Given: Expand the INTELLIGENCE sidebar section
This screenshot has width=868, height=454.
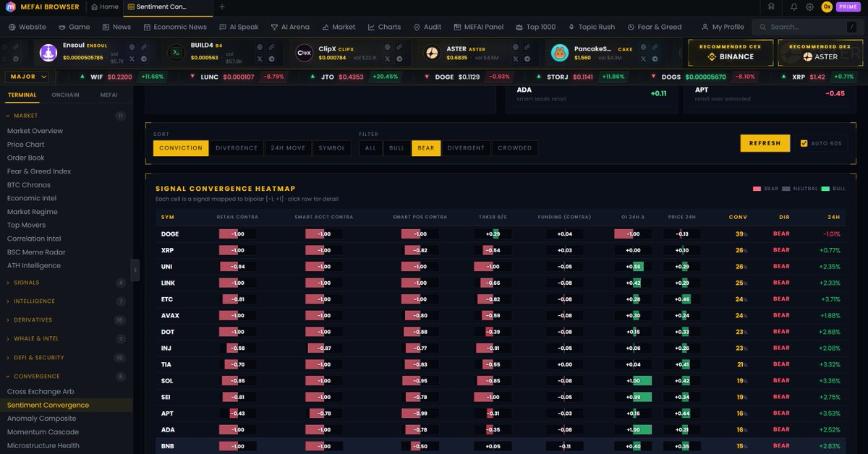Looking at the screenshot, I should pos(66,301).
